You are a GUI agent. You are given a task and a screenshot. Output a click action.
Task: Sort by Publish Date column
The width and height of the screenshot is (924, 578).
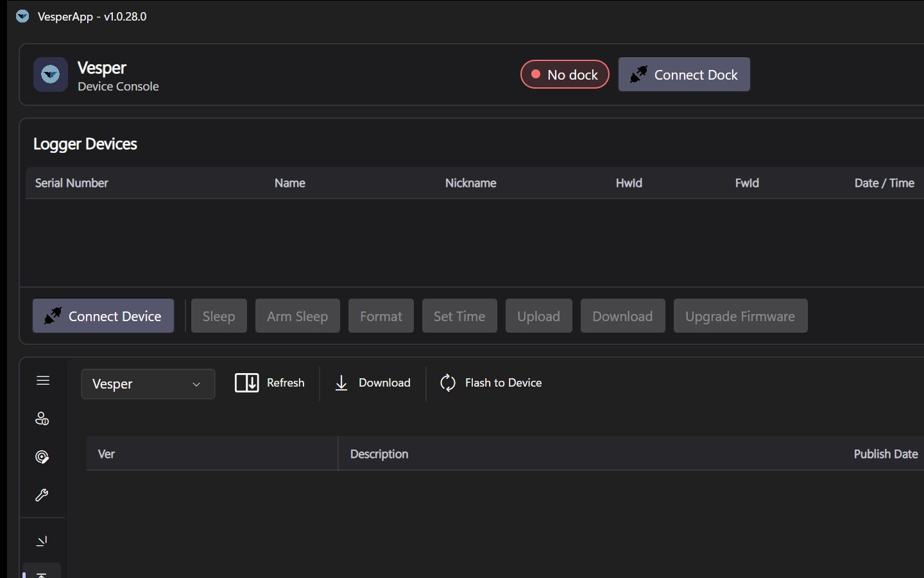point(886,454)
